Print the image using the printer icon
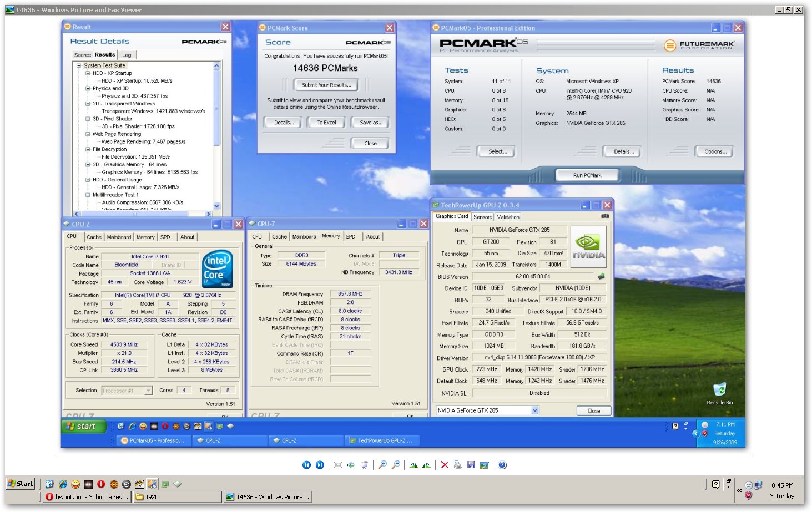Image resolution: width=812 pixels, height=512 pixels. coord(458,465)
